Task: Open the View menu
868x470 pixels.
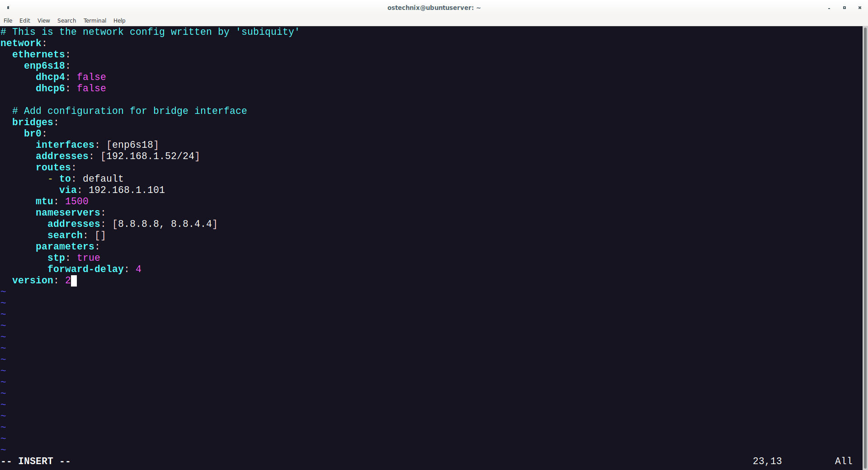Action: (43, 20)
